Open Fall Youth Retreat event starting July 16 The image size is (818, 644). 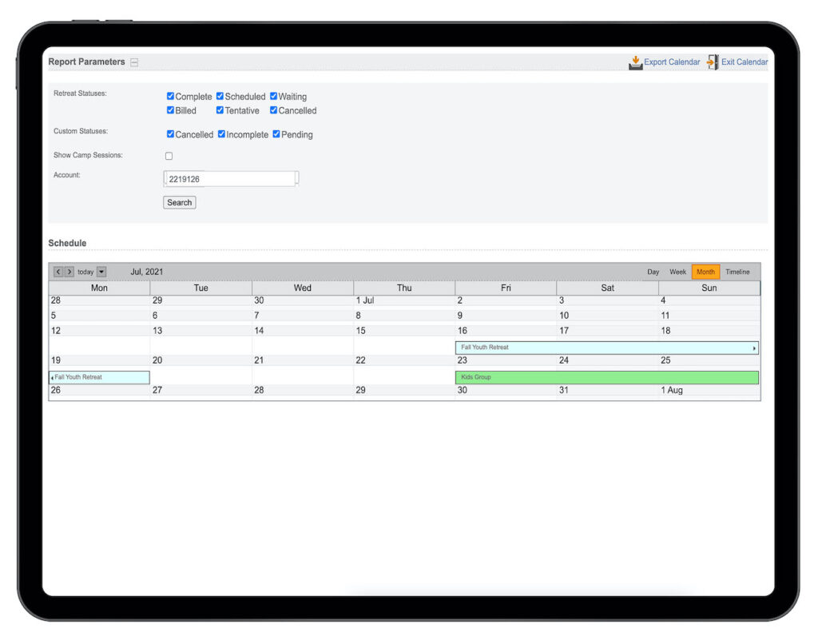point(606,348)
